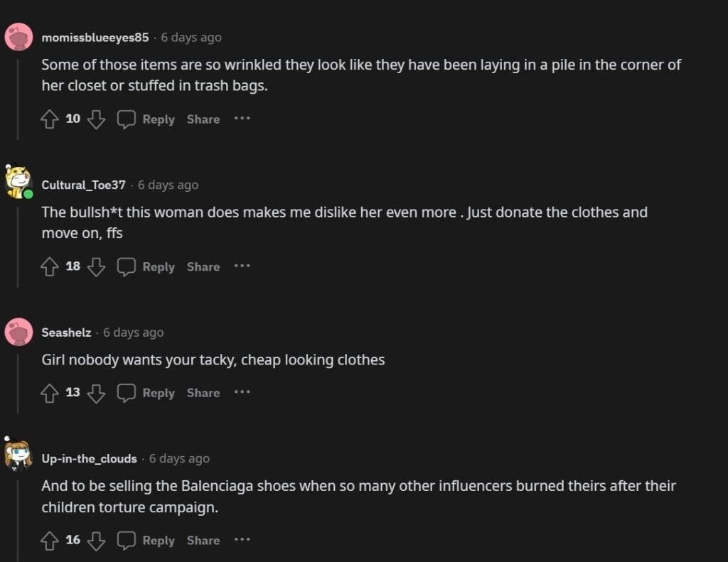Open Up-in-the_clouds username link
728x562 pixels.
tap(89, 459)
